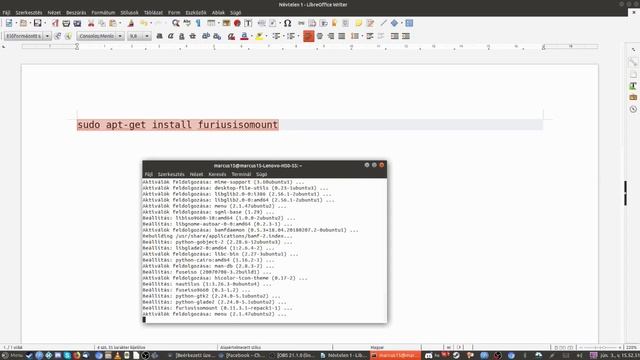640x360 pixels.
Task: Click the Basic Shapes diamond icon
Action: point(394,23)
